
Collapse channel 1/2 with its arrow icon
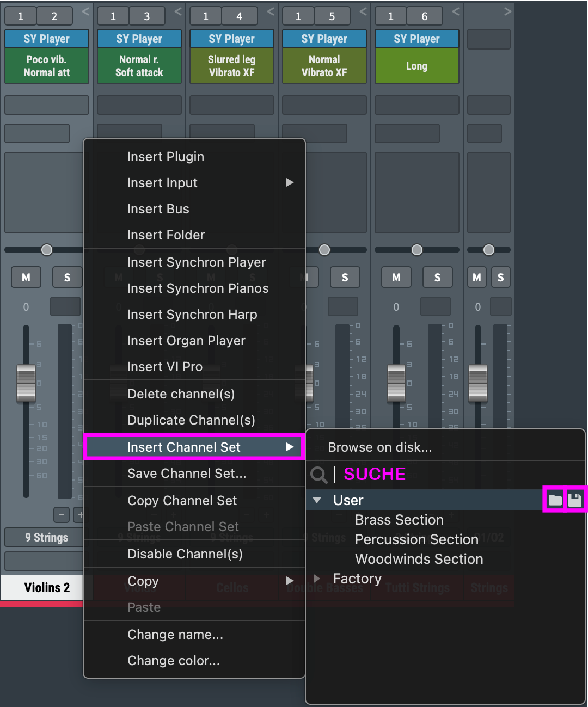point(85,11)
